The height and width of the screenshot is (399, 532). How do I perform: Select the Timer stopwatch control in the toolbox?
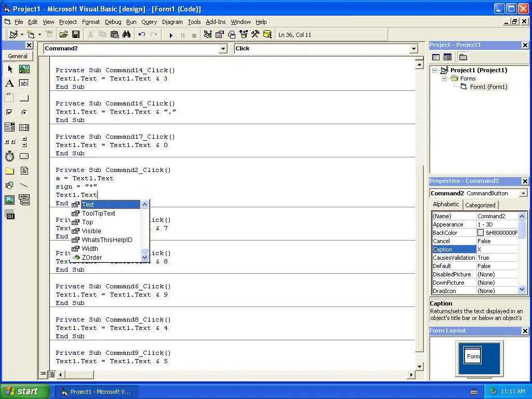tap(10, 156)
